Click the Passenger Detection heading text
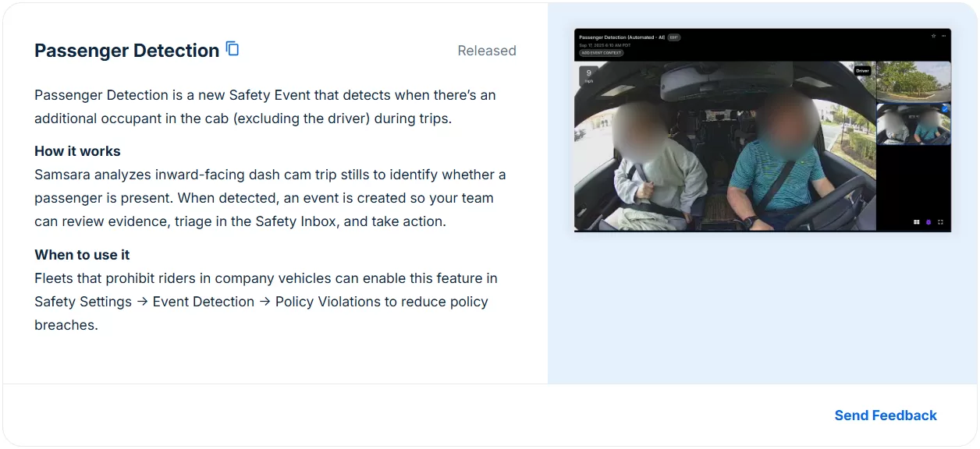The image size is (980, 449). (x=126, y=51)
